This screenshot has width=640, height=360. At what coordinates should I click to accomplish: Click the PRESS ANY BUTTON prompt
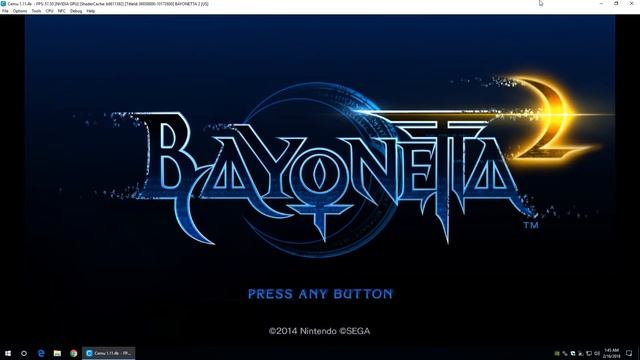pos(320,294)
